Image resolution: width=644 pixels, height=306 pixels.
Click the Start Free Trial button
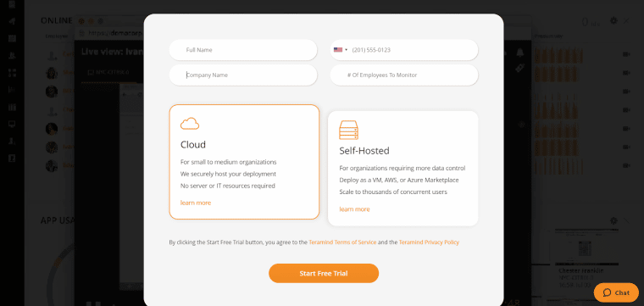[324, 273]
